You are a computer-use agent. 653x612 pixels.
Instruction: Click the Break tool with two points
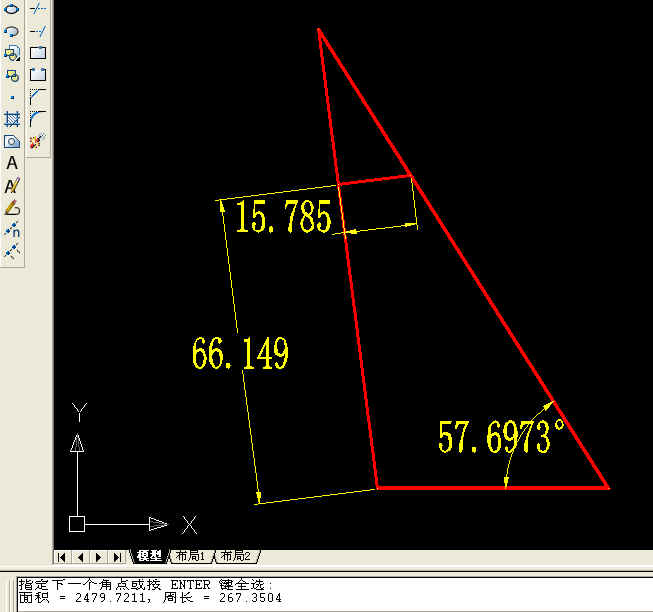pos(38,75)
